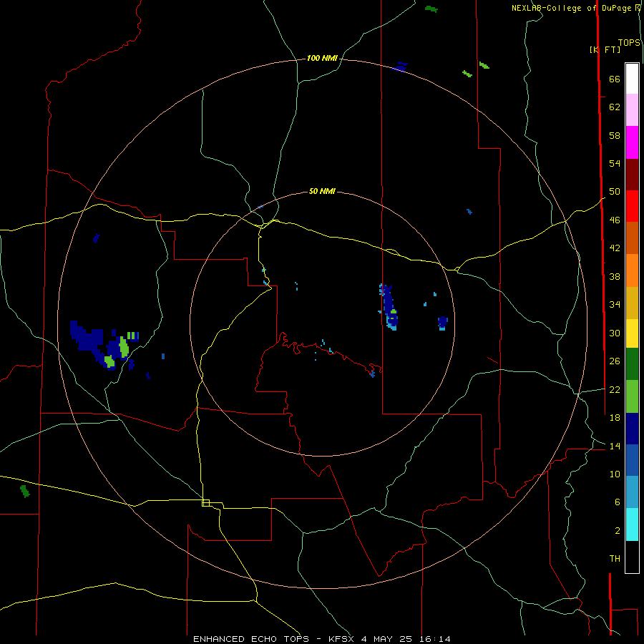Image resolution: width=644 pixels, height=644 pixels.
Task: Click the TOPS legend title
Action: [x=629, y=43]
